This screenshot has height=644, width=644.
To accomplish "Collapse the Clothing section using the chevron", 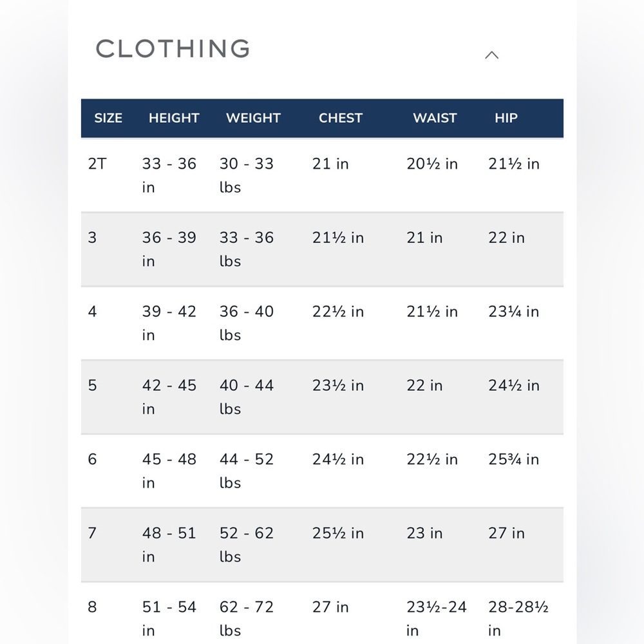I will pos(491,55).
